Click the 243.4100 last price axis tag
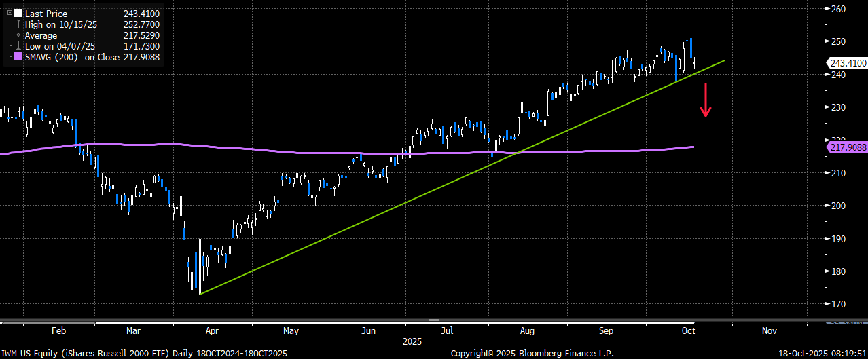The width and height of the screenshot is (868, 359). click(848, 63)
